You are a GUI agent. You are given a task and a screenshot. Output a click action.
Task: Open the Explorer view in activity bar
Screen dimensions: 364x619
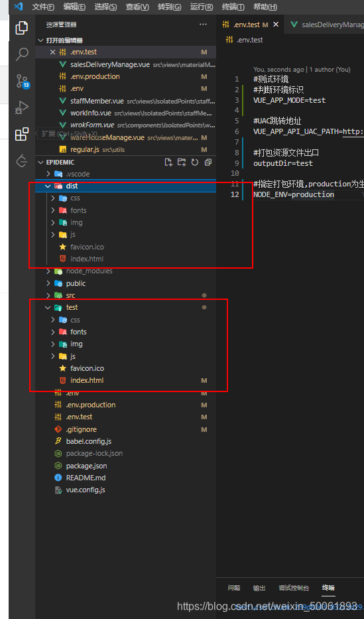click(x=22, y=29)
